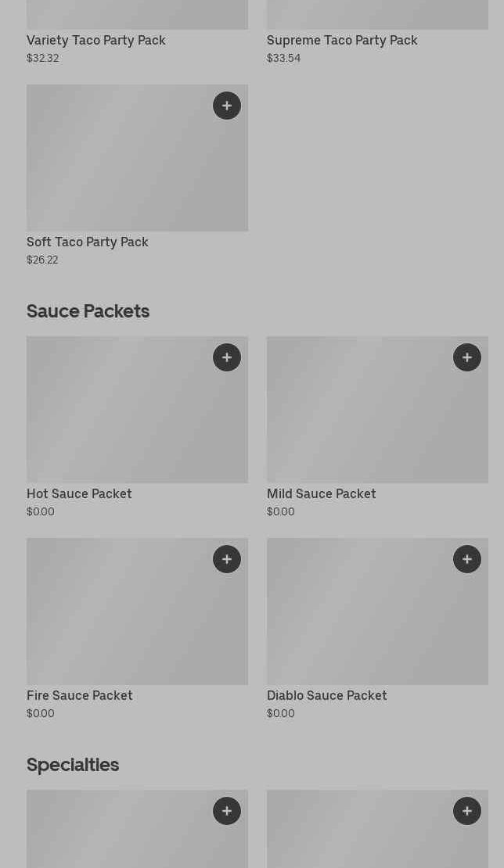
Task: Add Hot Sauce Packet using plus button
Action: point(227,357)
